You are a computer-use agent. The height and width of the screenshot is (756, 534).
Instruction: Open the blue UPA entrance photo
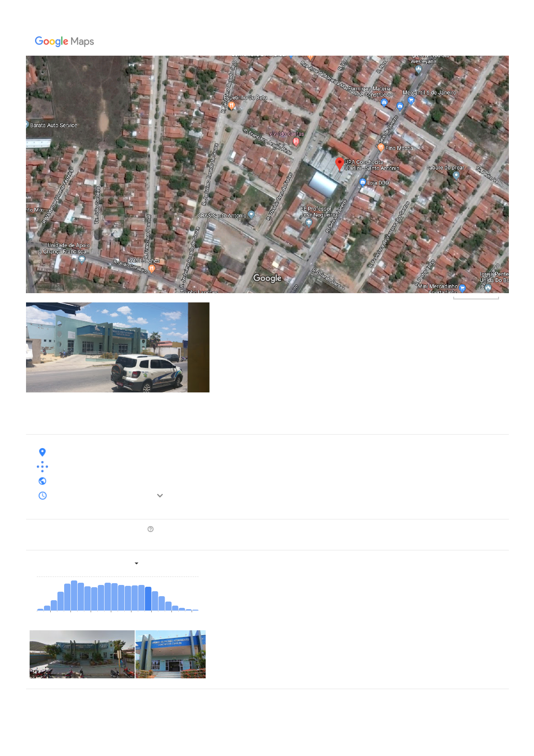[171, 654]
